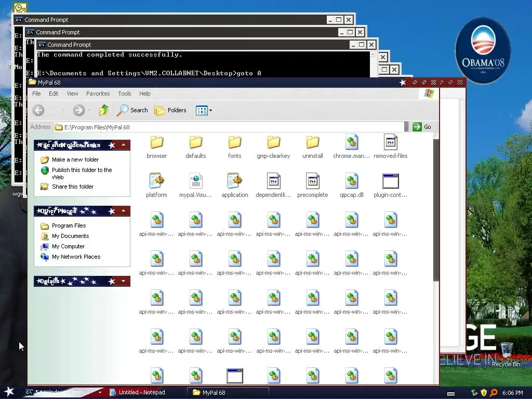Select the removed-files file icon
Screen dimensions: 532x399
click(391, 142)
